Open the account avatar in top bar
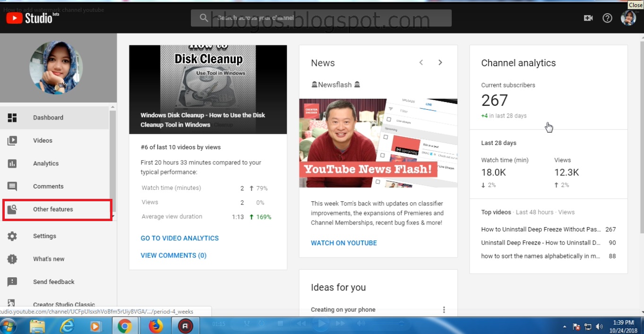Viewport: 644px width, 334px height. pos(628,18)
